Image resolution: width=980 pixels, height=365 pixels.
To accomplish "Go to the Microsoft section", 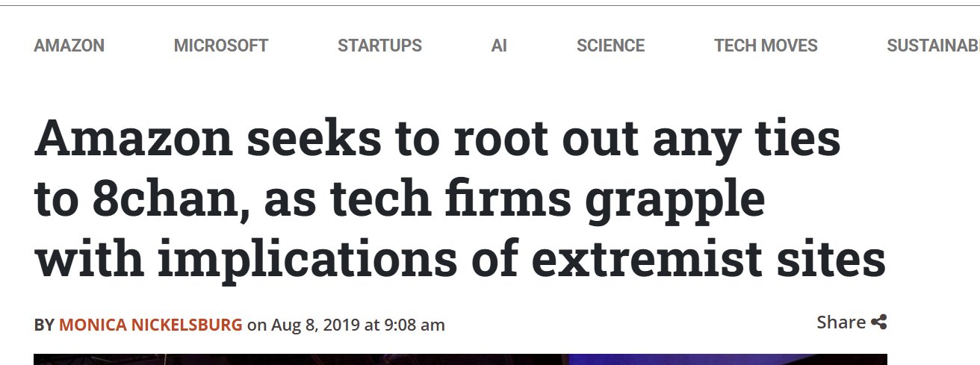I will click(x=220, y=46).
